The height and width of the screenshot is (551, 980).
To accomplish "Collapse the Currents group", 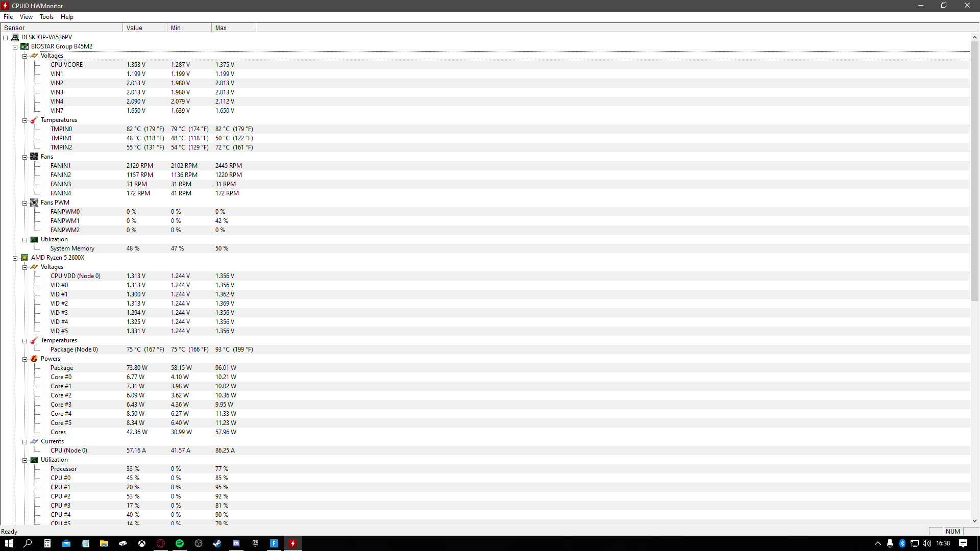I will pos(24,442).
